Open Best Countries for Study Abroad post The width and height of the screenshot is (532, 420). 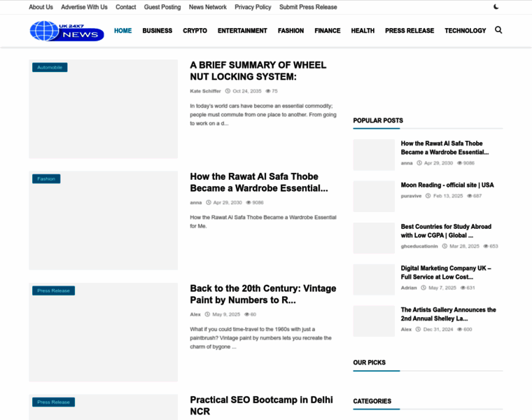pyautogui.click(x=446, y=231)
